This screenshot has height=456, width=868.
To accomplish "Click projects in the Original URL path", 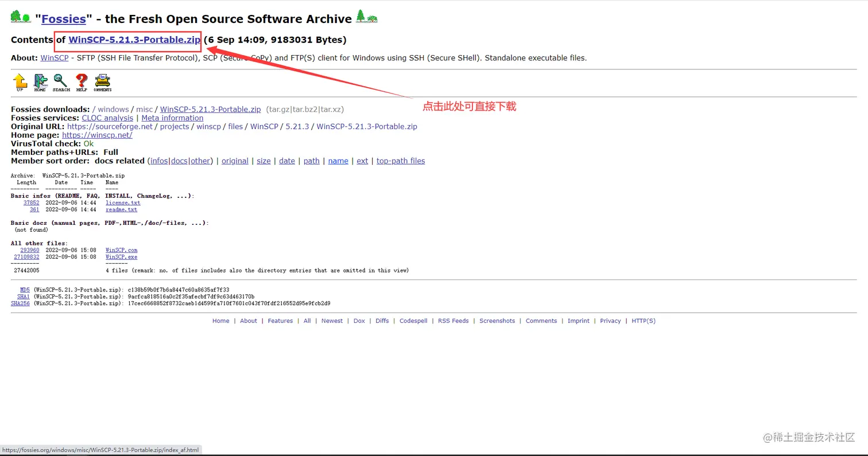I will 175,127.
